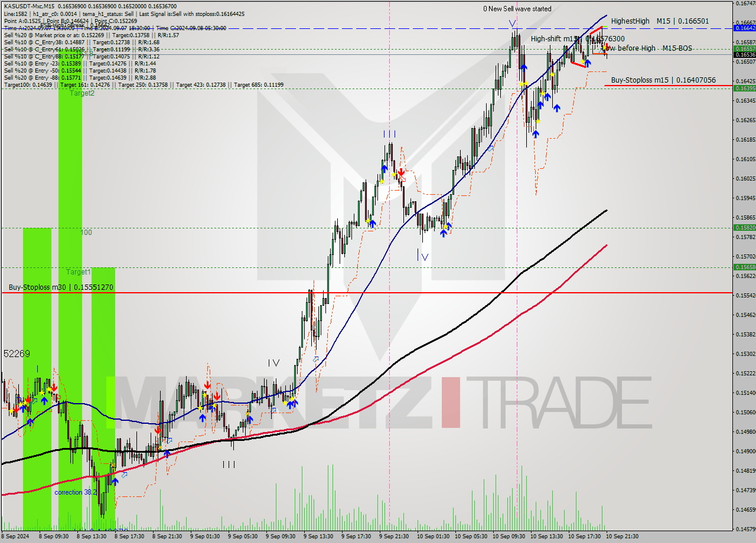The image size is (756, 543).
Task: Click the '10 Sep 09:30' time axis label
Action: [x=509, y=537]
